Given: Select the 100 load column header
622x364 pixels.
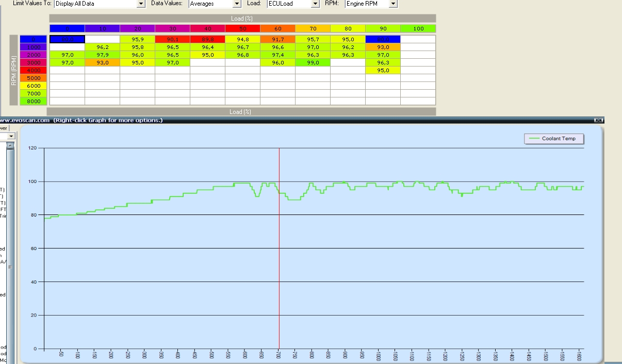Looking at the screenshot, I should pos(418,28).
